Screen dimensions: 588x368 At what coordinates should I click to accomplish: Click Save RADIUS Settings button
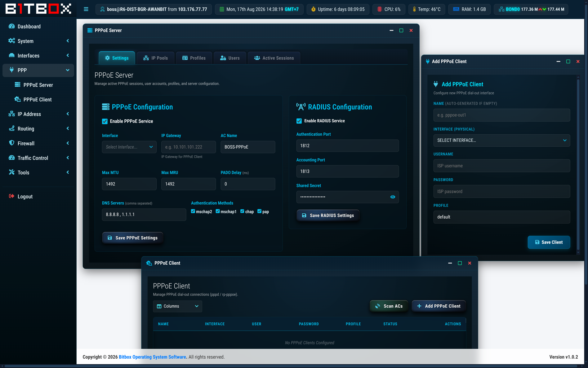pos(328,215)
